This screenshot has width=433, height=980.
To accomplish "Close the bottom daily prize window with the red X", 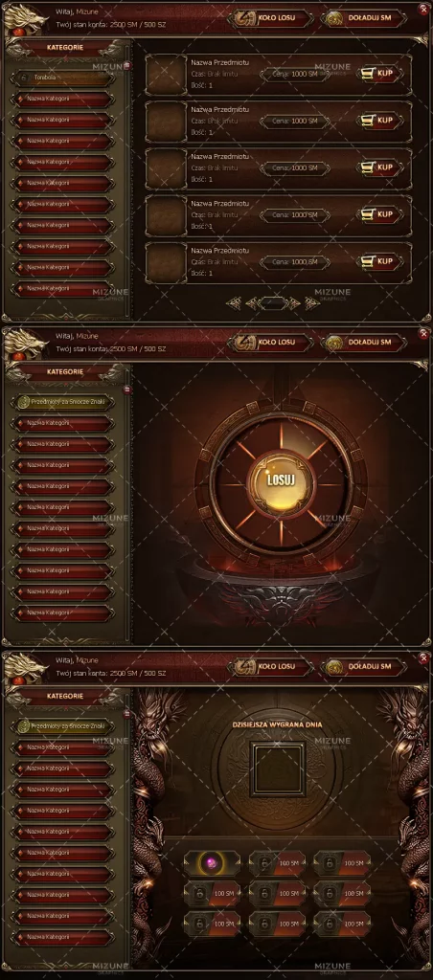I will 423,657.
